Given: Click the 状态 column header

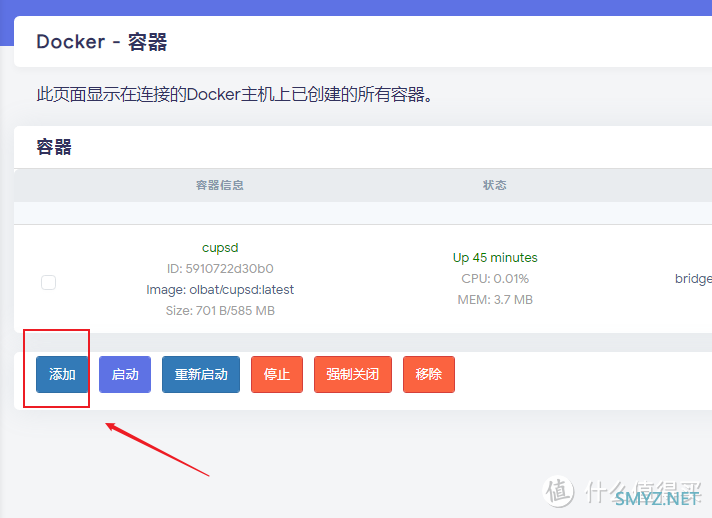Looking at the screenshot, I should pyautogui.click(x=495, y=185).
